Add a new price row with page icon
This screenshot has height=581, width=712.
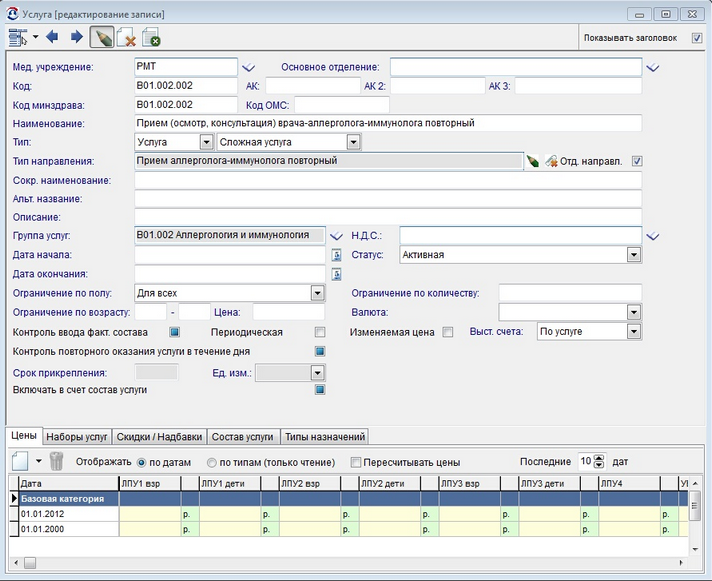(x=20, y=462)
